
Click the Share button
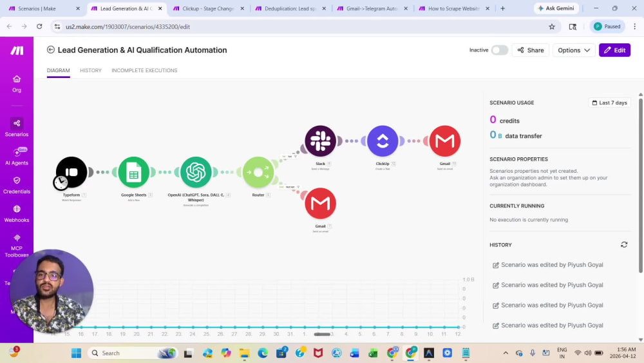tap(531, 50)
